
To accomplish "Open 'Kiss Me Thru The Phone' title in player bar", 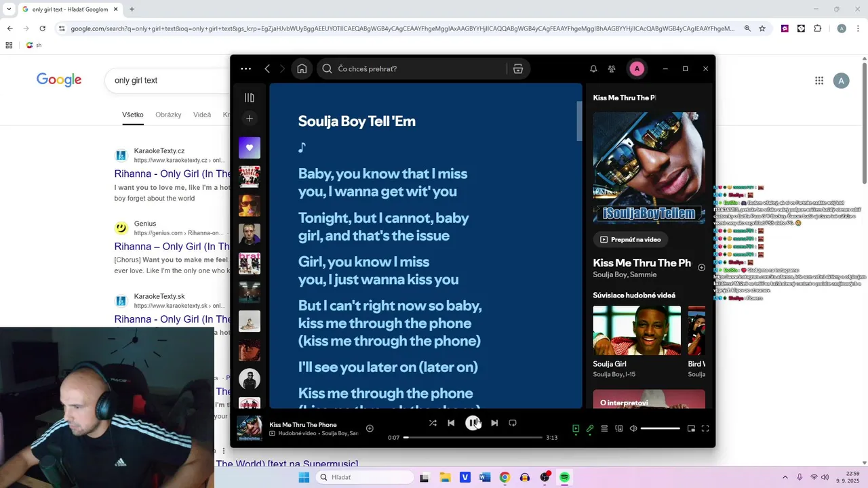I will 303,425.
